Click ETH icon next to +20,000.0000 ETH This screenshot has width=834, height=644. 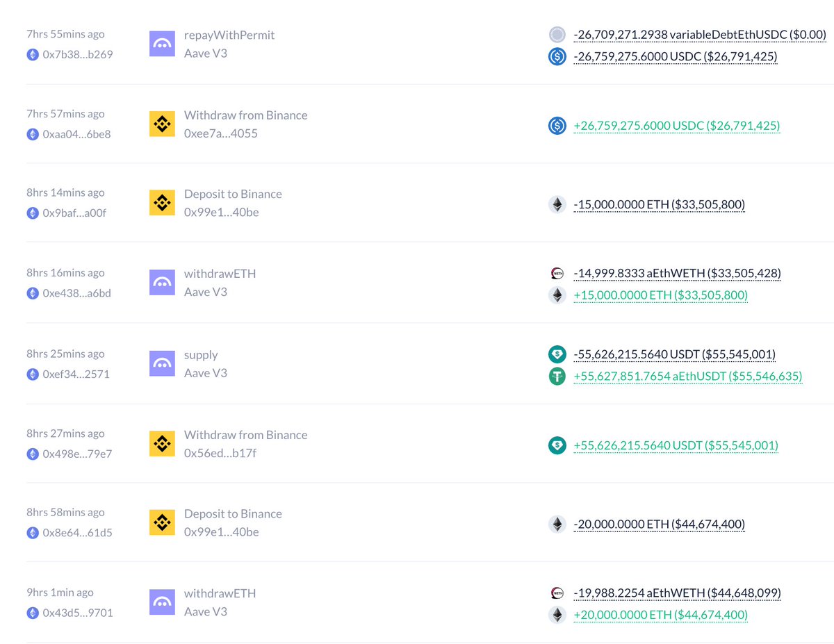pyautogui.click(x=557, y=615)
